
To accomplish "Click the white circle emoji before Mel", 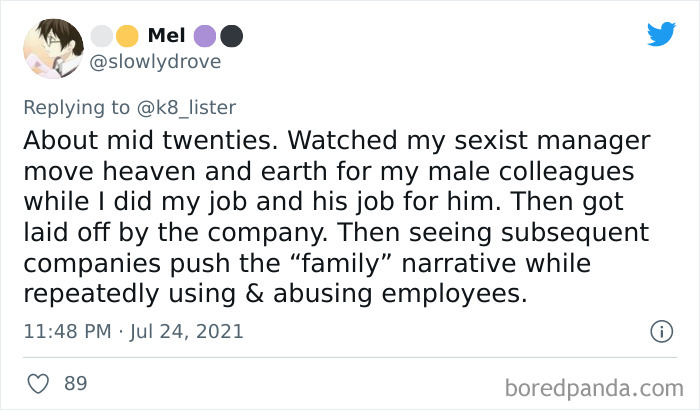I will tap(101, 36).
